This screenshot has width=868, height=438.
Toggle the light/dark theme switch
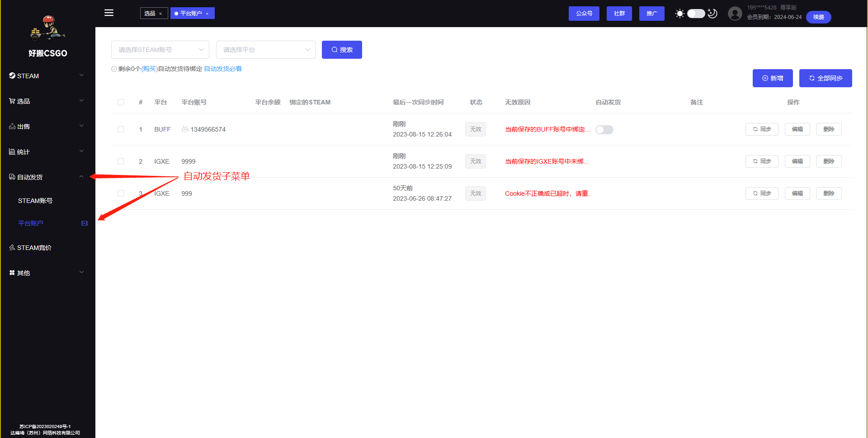[696, 14]
